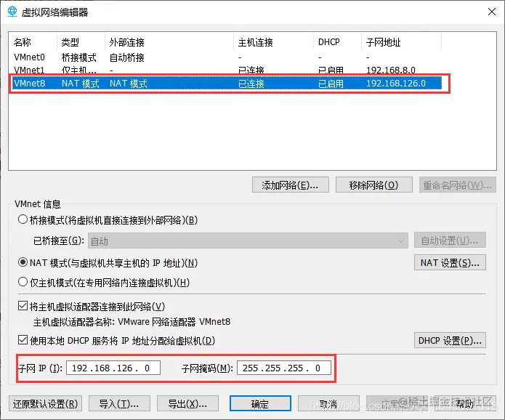
Task: Click the 重命名网络(W)... button
Action: click(457, 185)
